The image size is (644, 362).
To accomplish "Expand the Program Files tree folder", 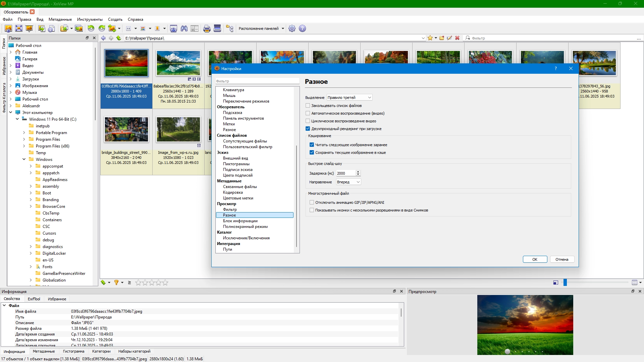I will 24,139.
